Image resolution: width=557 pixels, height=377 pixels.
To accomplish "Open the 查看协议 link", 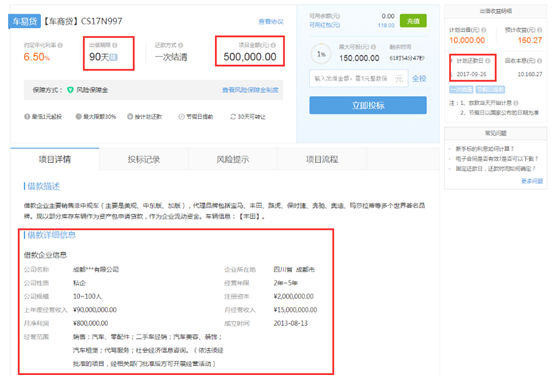I will click(271, 22).
